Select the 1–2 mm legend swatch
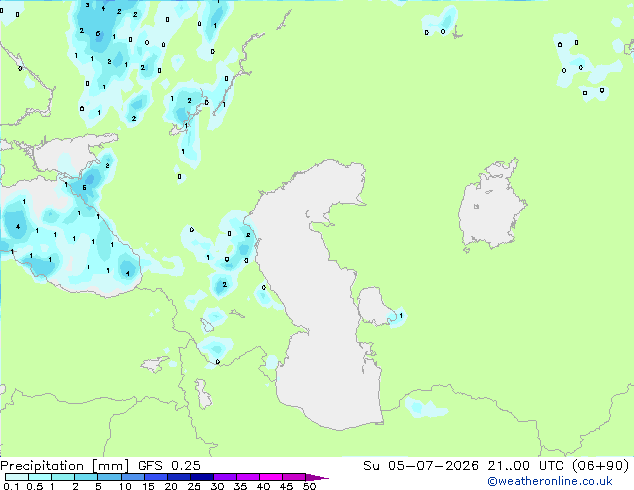The width and height of the screenshot is (634, 490). tap(63, 477)
